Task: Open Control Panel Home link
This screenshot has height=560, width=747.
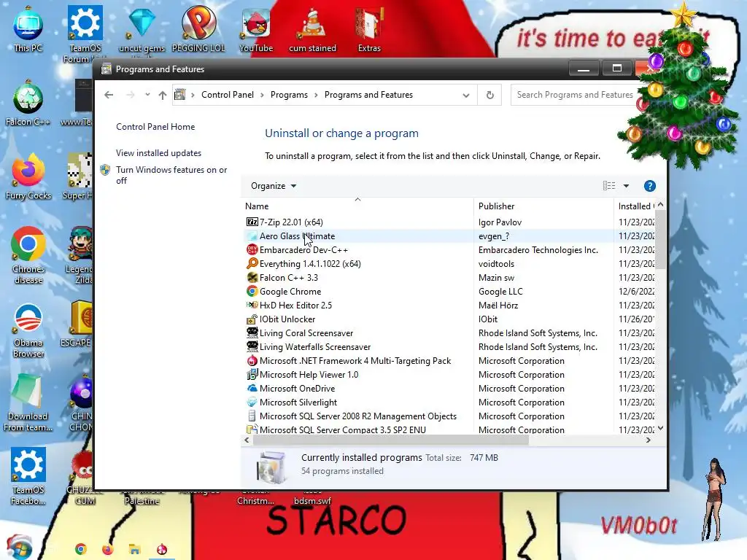Action: coord(155,127)
